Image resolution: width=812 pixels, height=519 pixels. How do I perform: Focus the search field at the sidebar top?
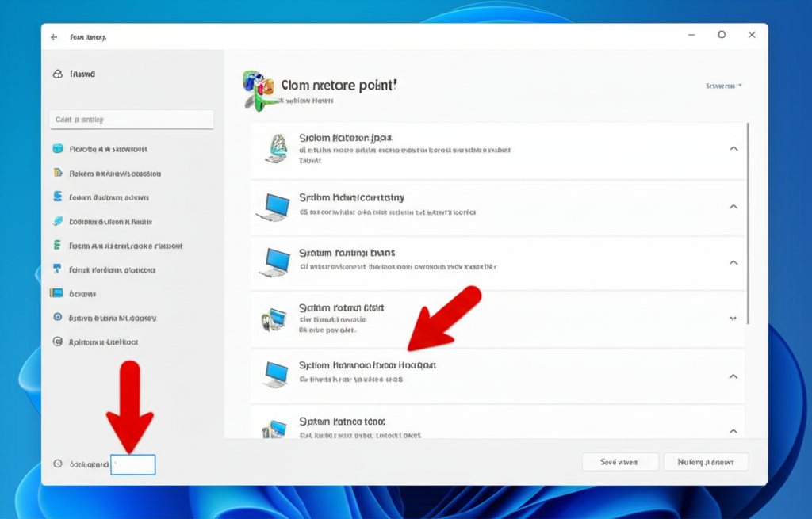pyautogui.click(x=131, y=120)
